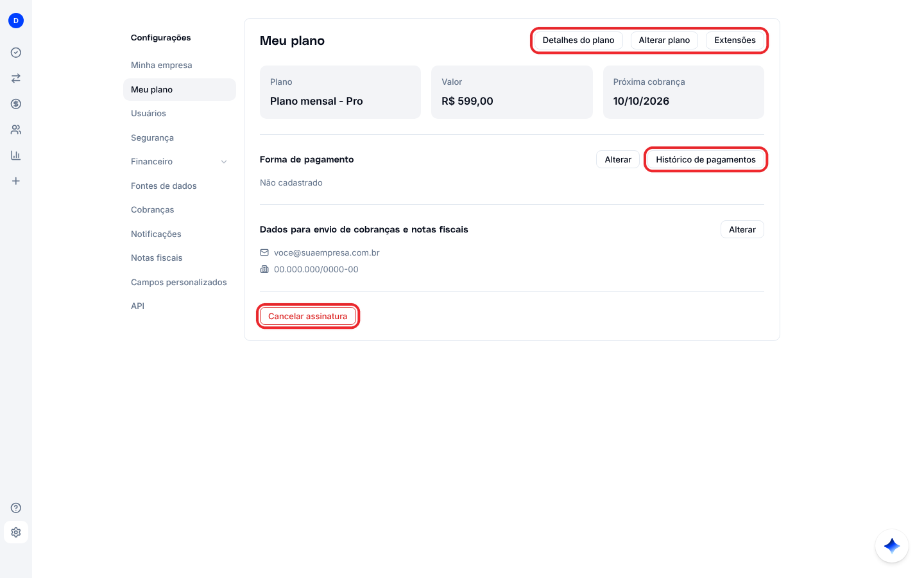Click the email voce@suaempresa.com.br

pyautogui.click(x=327, y=253)
